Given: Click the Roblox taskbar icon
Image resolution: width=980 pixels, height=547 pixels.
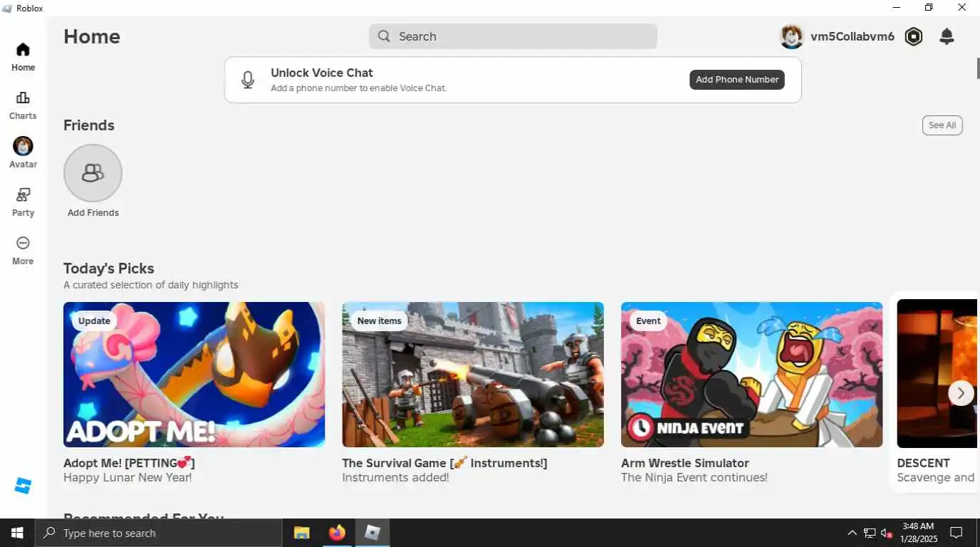Looking at the screenshot, I should 372,533.
